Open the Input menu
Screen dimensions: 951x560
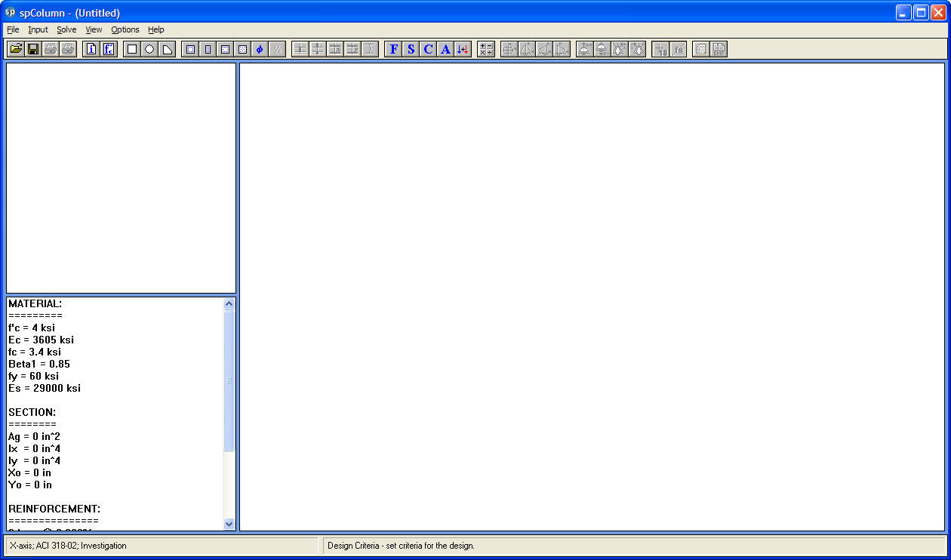click(x=38, y=30)
